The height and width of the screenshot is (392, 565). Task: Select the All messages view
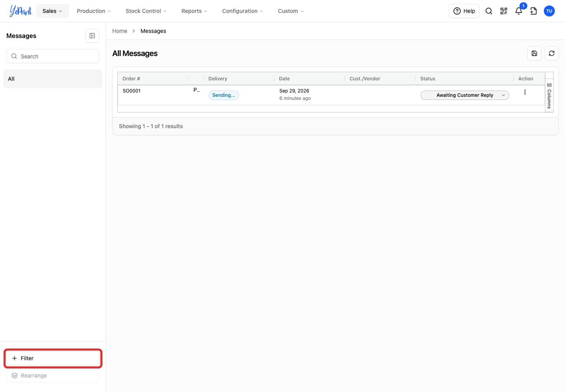click(53, 79)
